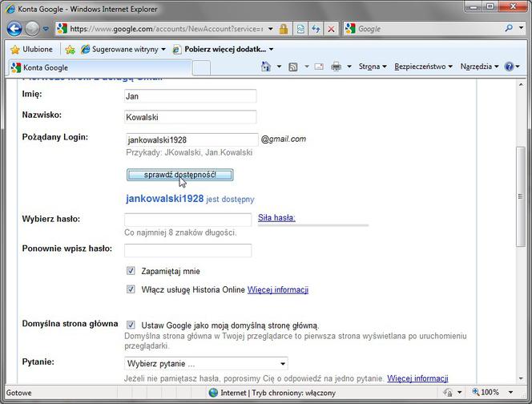Click the Internet zone globe icon in status bar

[213, 393]
